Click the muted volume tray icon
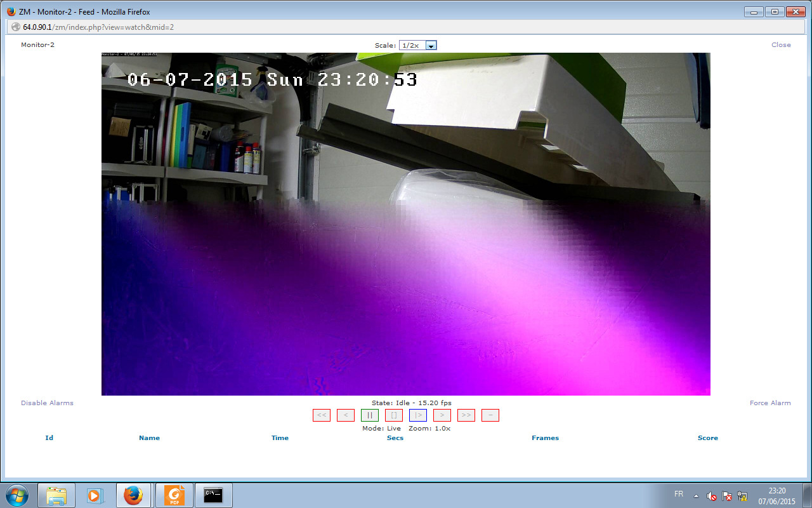The height and width of the screenshot is (508, 812). pos(712,496)
